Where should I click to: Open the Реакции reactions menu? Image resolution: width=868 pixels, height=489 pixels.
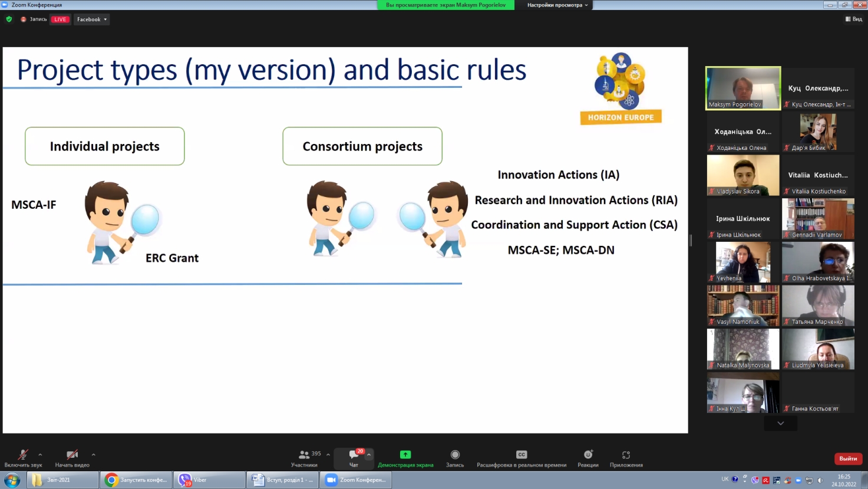[588, 458]
